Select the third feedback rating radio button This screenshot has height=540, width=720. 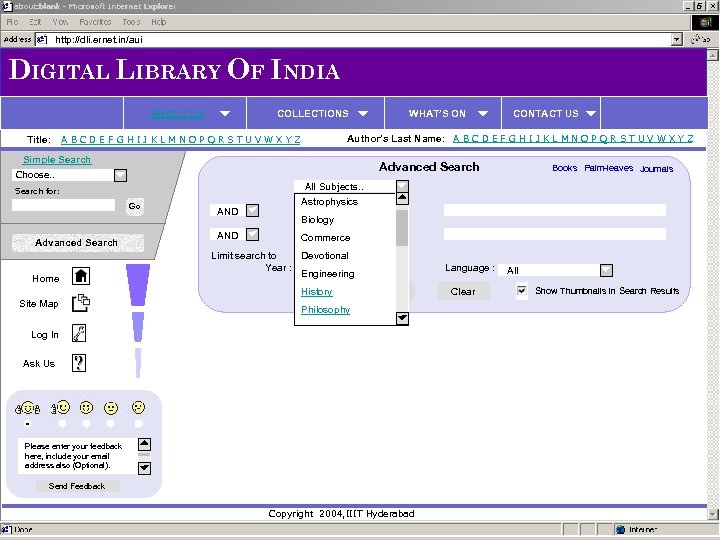point(86,424)
